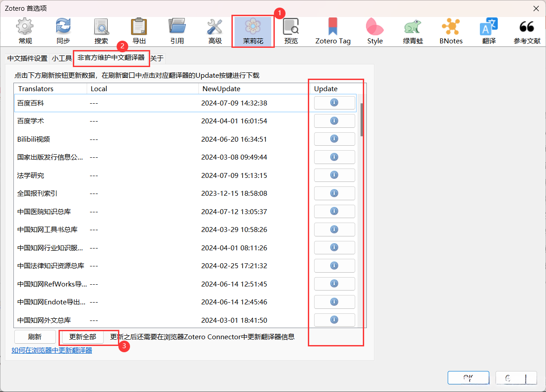
Task: Open 如何在浏览器中更新翻译器 link
Action: pyautogui.click(x=52, y=350)
